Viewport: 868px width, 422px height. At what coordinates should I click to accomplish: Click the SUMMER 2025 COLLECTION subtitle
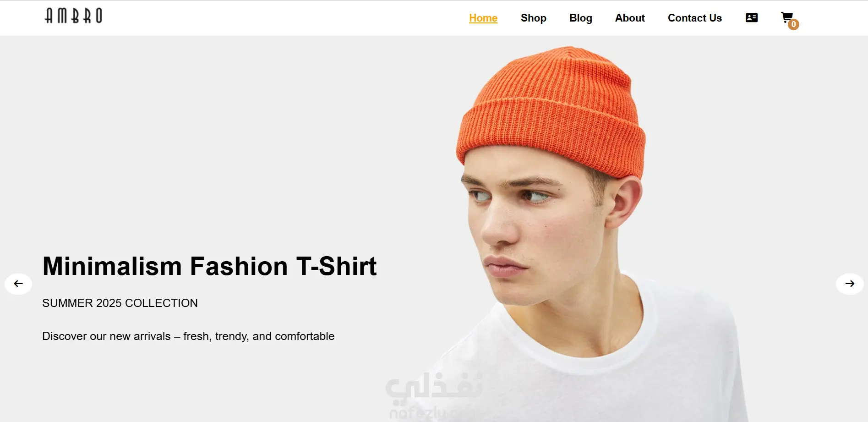(120, 303)
